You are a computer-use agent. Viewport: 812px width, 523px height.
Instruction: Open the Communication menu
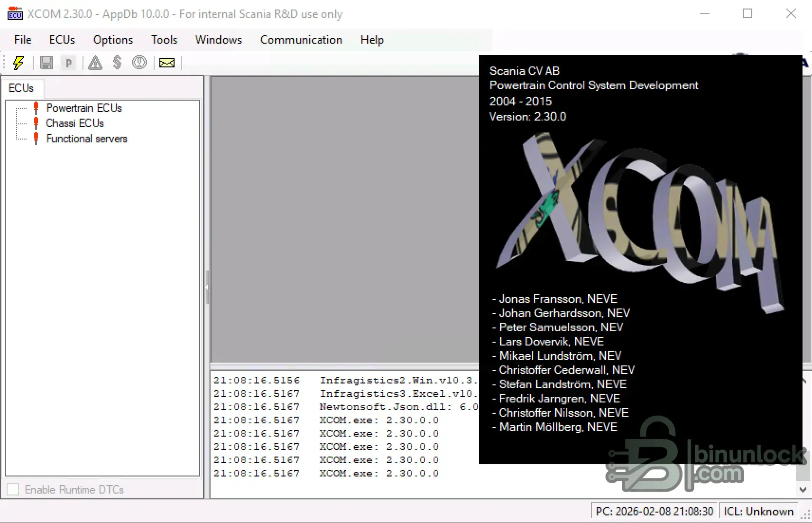pos(301,40)
